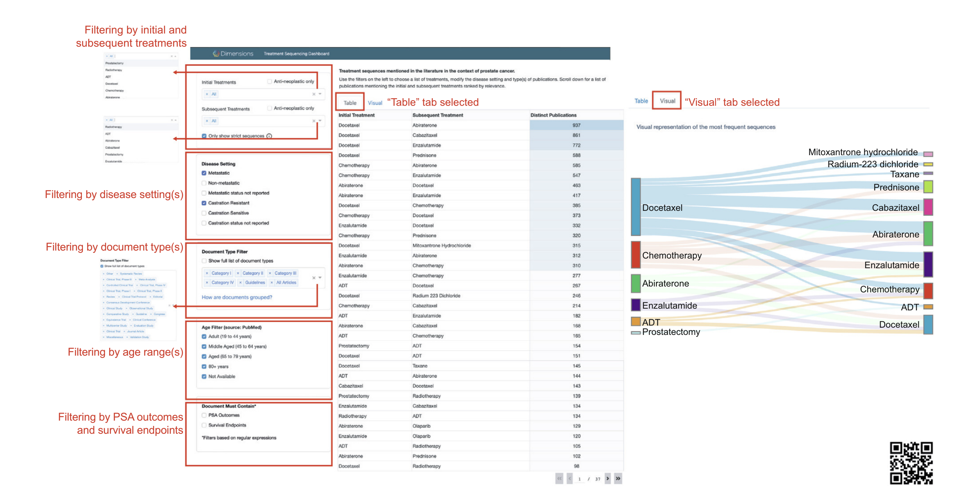
Task: Open strict sequences info icon
Action: tap(269, 136)
